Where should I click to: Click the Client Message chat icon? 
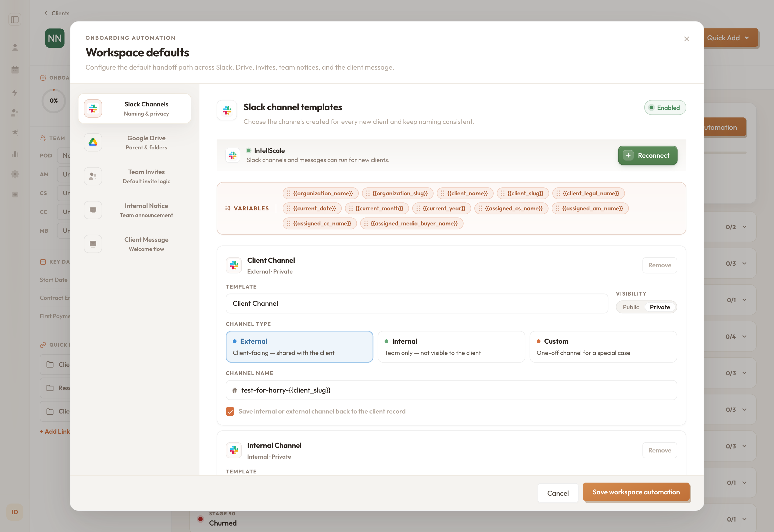coord(93,244)
